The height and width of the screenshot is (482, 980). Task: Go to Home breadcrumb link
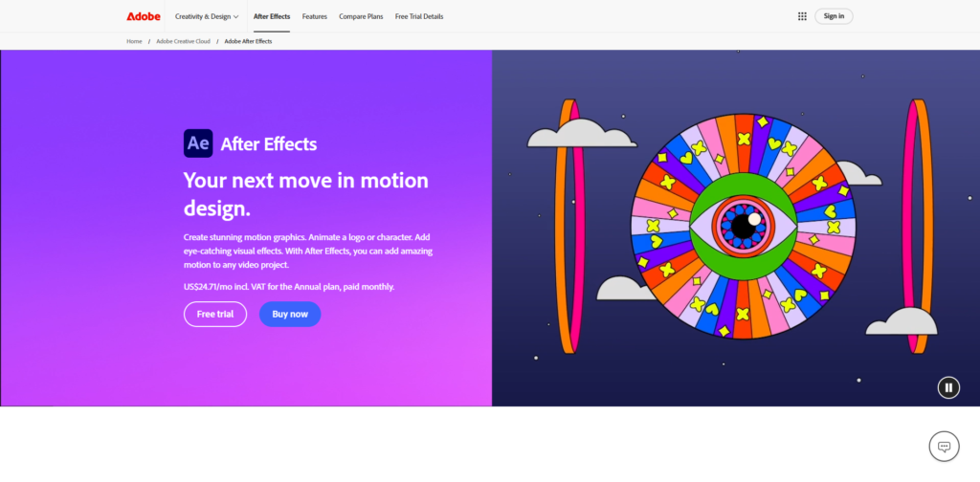(134, 41)
